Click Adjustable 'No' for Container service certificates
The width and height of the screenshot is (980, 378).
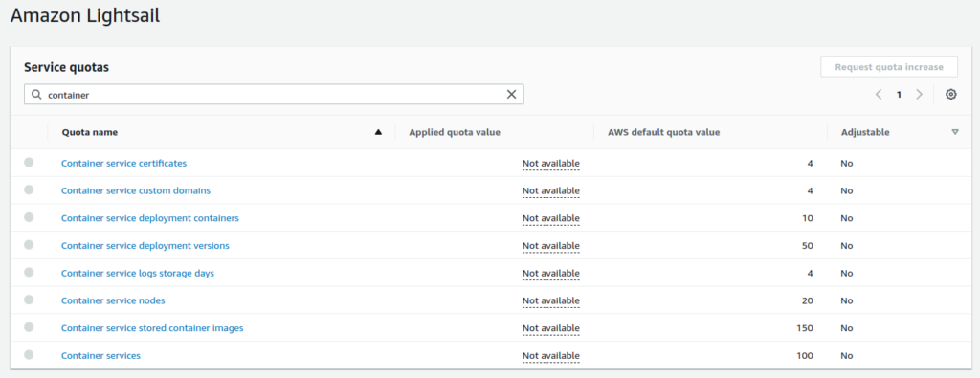(x=847, y=163)
